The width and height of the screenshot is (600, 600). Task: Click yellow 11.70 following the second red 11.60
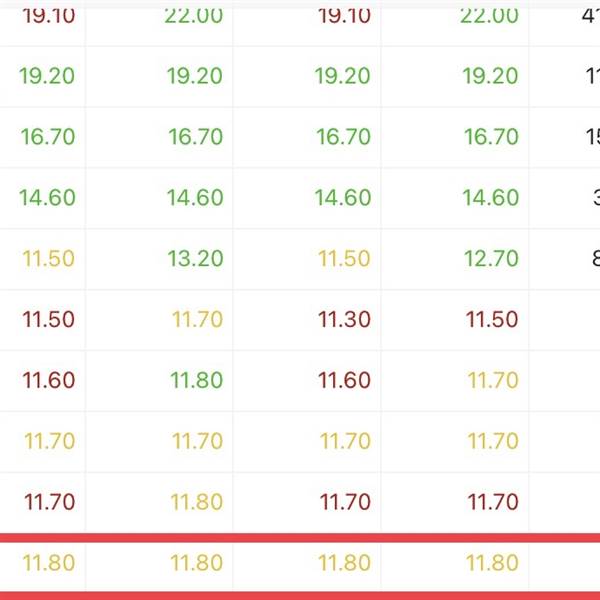[x=493, y=380]
